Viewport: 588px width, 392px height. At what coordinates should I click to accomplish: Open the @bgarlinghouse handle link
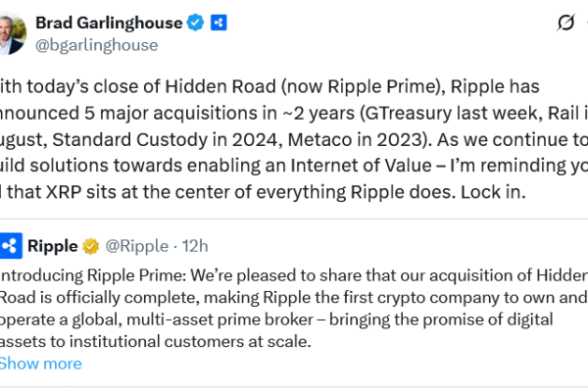pos(96,44)
